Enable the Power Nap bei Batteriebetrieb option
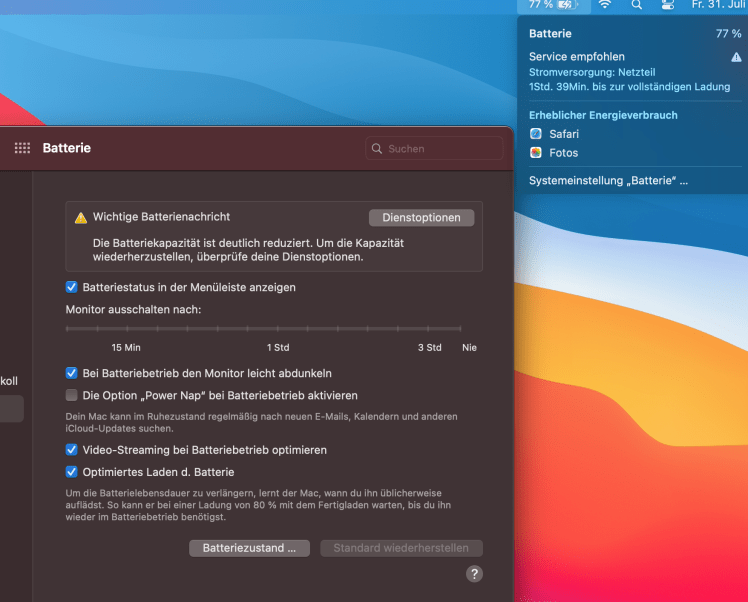Image resolution: width=748 pixels, height=602 pixels. 72,395
